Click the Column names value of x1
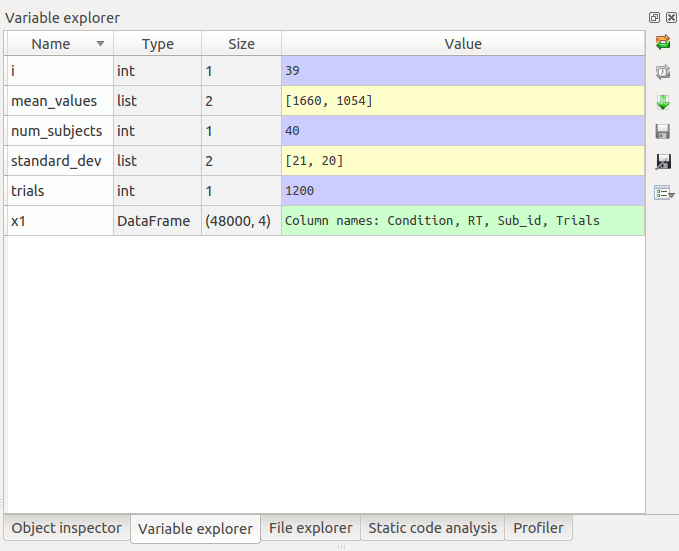679x551 pixels. coord(463,221)
